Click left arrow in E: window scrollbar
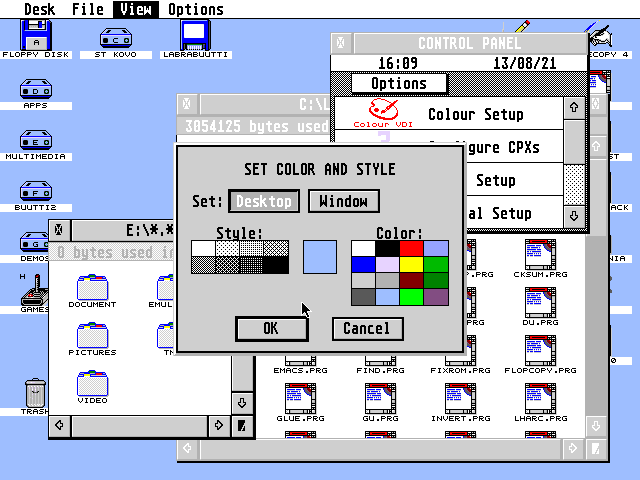Viewport: 640px width, 480px height. (60, 426)
